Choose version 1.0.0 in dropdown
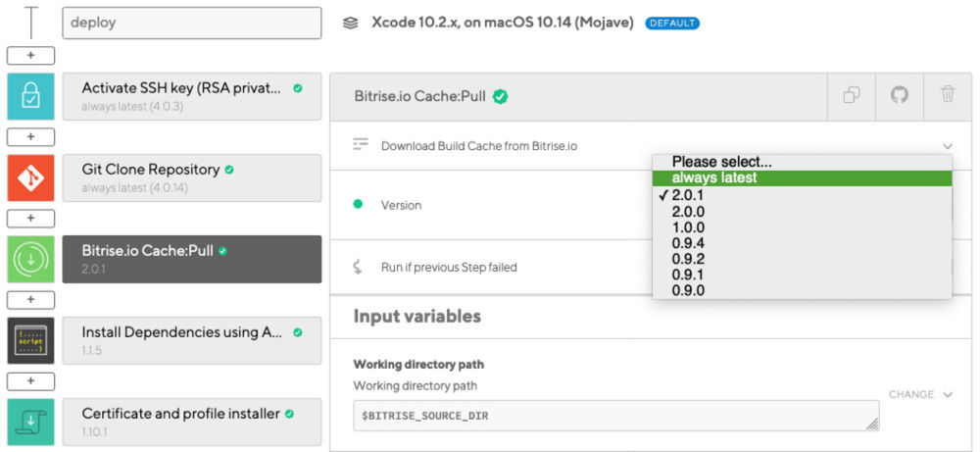980x452 pixels. click(x=802, y=227)
